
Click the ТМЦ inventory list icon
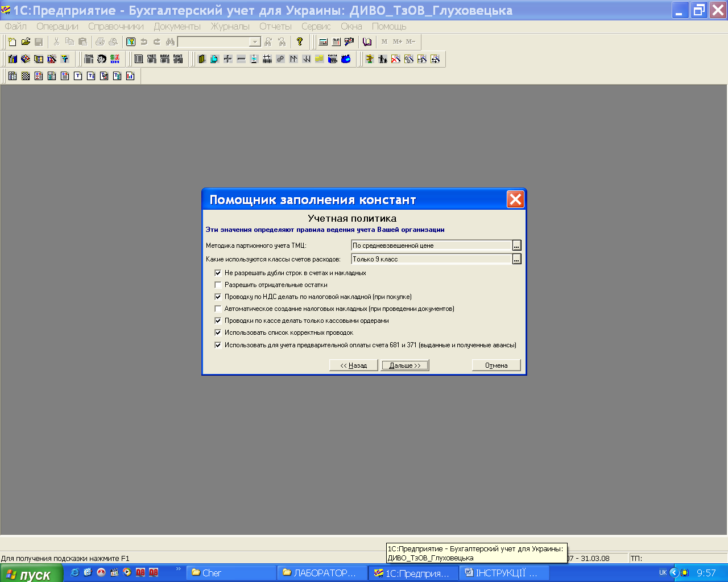click(89, 59)
